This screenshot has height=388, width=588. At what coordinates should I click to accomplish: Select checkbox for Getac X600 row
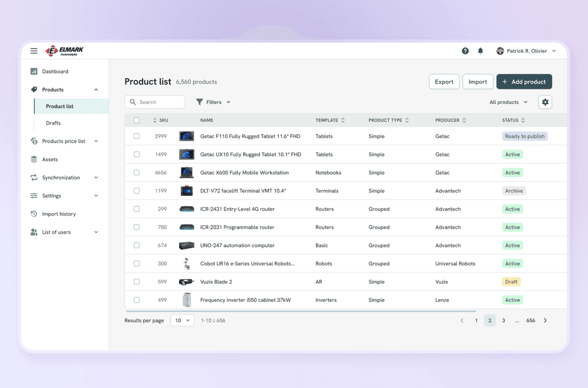point(137,172)
